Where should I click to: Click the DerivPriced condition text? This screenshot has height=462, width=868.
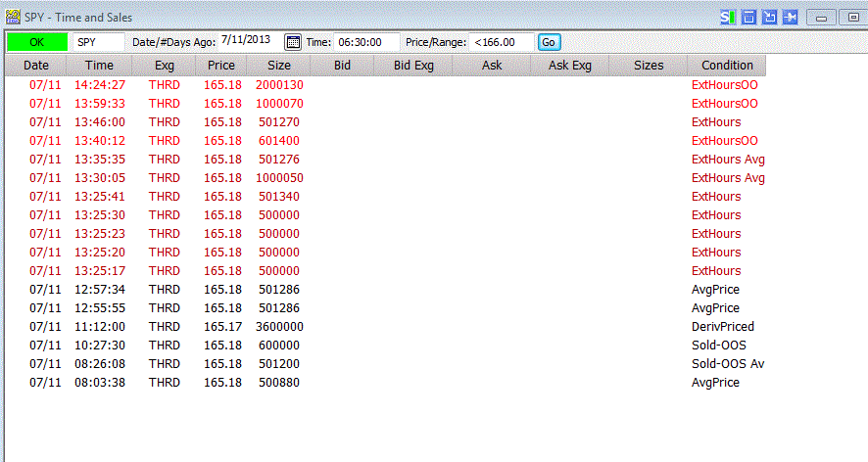point(722,327)
